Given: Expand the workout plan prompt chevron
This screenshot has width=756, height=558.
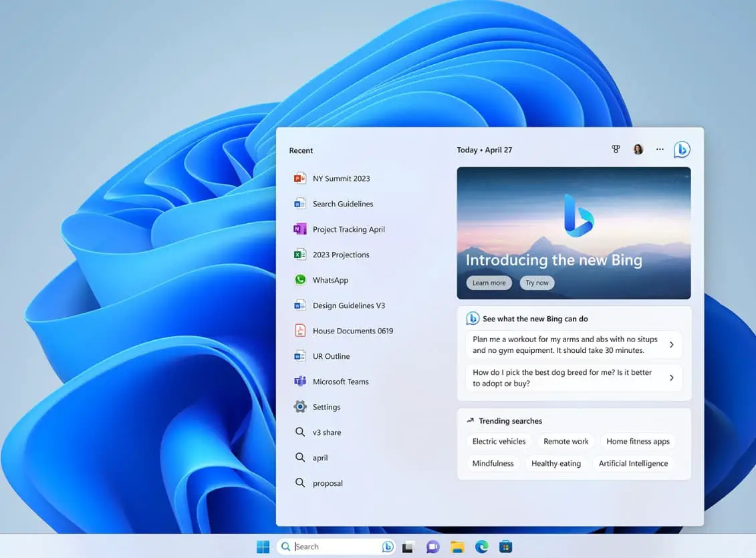Looking at the screenshot, I should [x=671, y=345].
